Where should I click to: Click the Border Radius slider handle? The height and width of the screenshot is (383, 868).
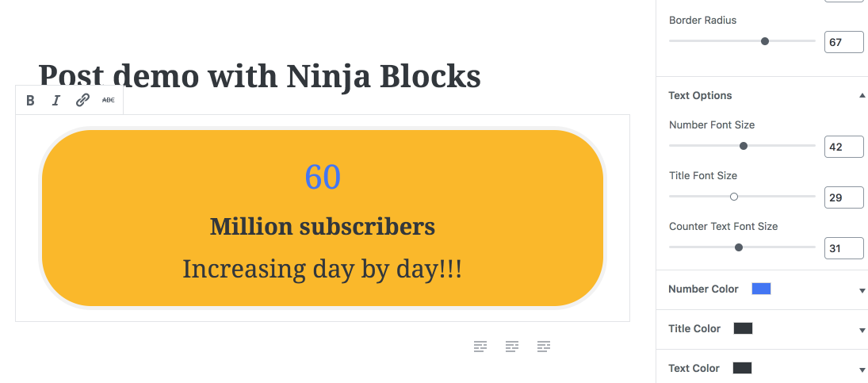click(765, 41)
